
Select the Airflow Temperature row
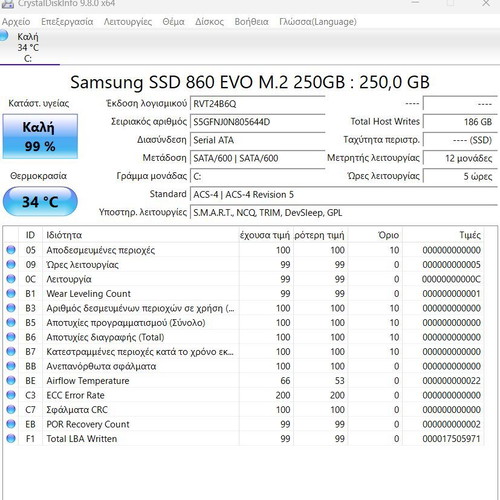click(244, 380)
